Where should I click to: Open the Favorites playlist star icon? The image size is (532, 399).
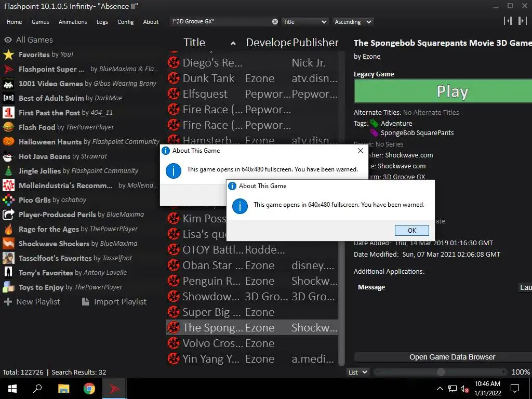point(8,55)
